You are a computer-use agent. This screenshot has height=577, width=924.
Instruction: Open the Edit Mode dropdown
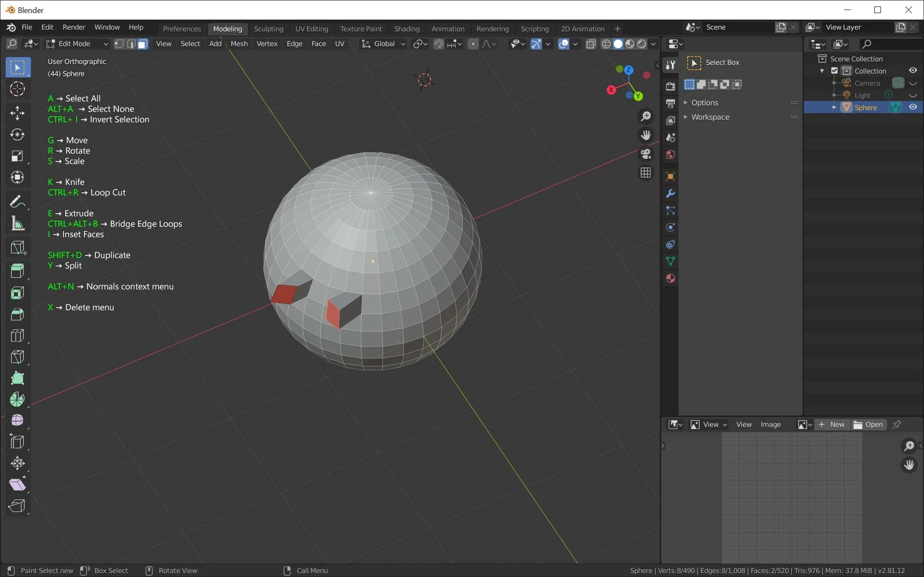click(x=76, y=44)
